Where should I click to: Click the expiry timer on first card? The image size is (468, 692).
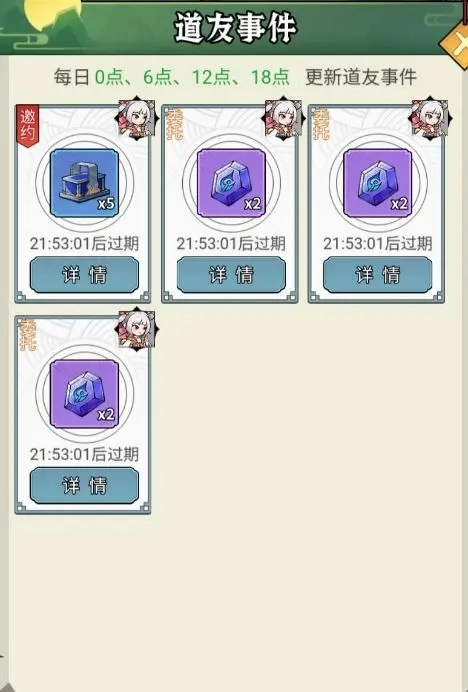click(x=84, y=244)
